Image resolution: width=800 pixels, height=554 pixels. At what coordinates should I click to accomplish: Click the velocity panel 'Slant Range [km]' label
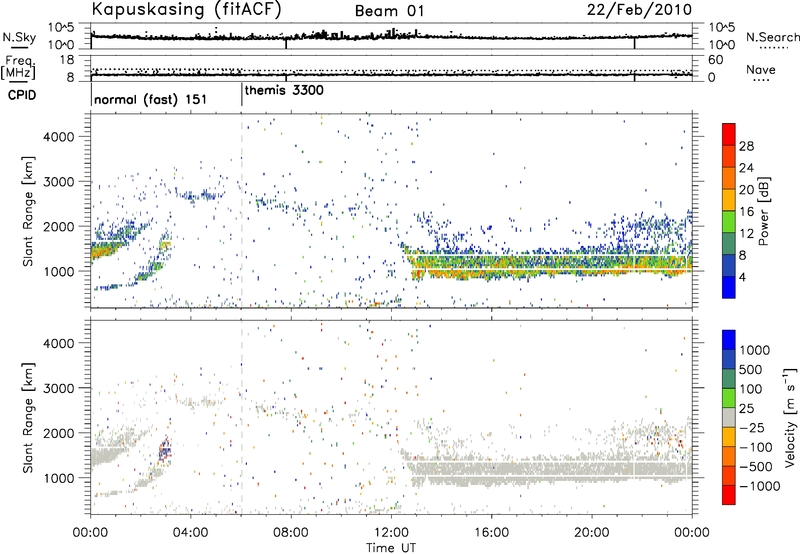pyautogui.click(x=28, y=418)
